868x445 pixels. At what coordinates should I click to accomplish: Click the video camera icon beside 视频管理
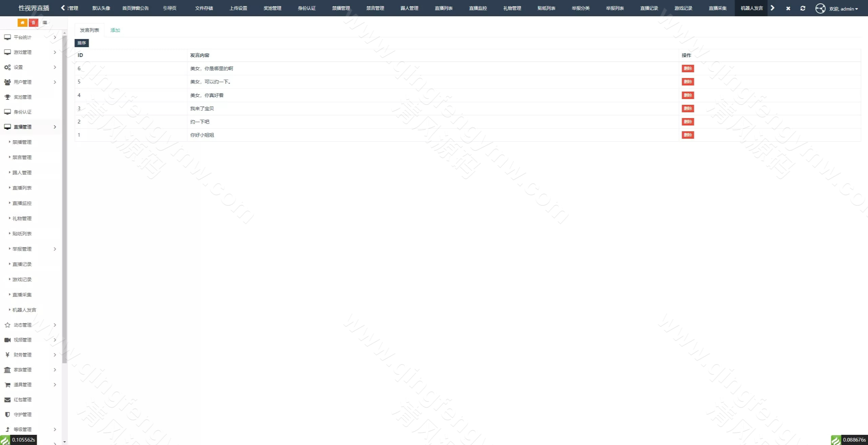(7, 340)
